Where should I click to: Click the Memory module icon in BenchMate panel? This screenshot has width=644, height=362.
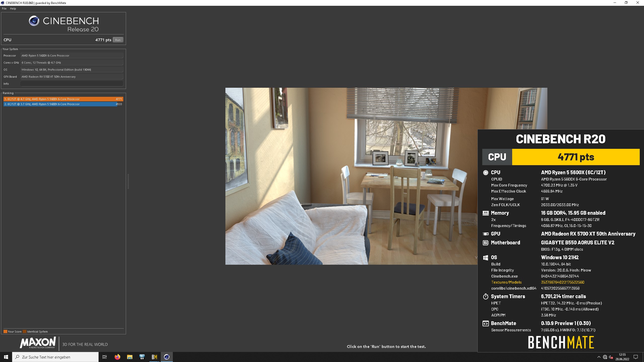pyautogui.click(x=486, y=213)
